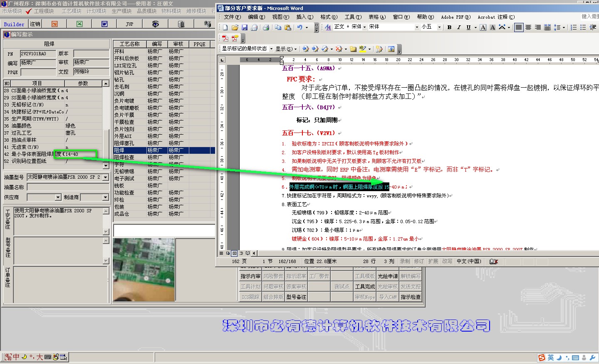Click the 光绘申请 button

388,276
